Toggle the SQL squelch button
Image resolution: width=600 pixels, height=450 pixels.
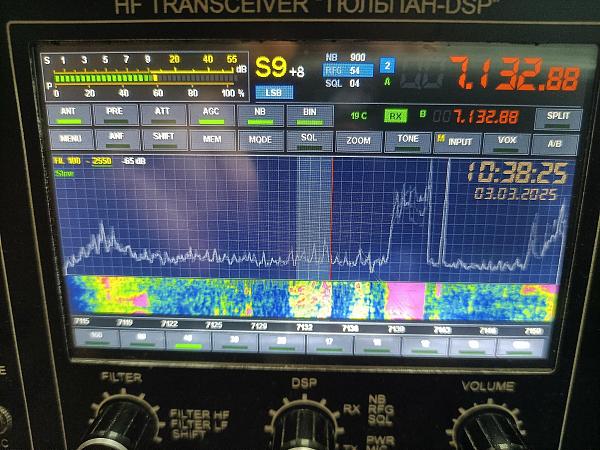coord(309,141)
